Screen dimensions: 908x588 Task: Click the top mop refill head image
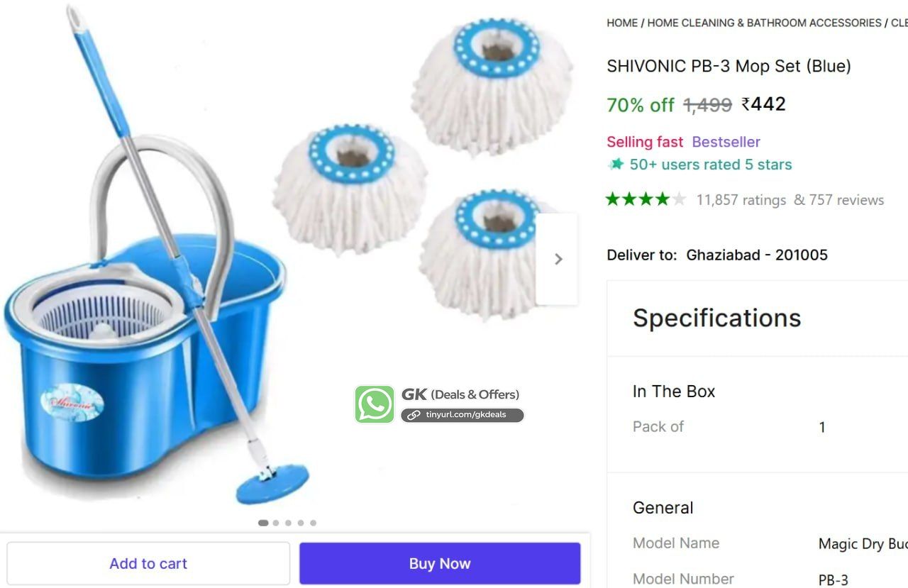[x=493, y=87]
